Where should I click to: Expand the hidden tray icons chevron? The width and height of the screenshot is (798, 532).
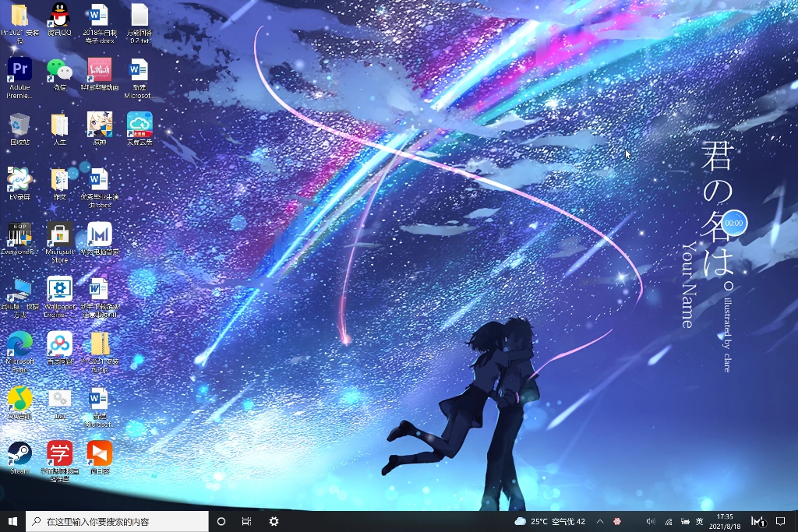tap(600, 521)
